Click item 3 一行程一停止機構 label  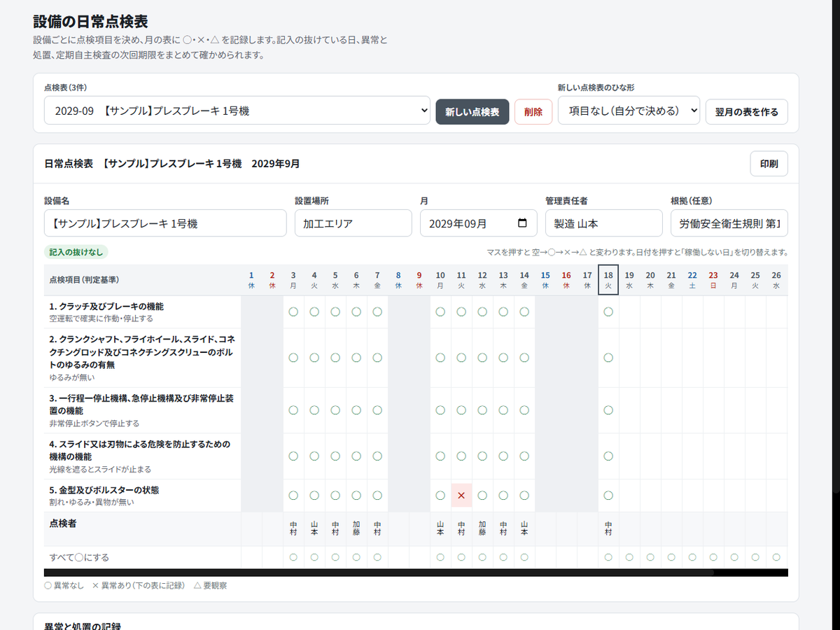pyautogui.click(x=140, y=405)
